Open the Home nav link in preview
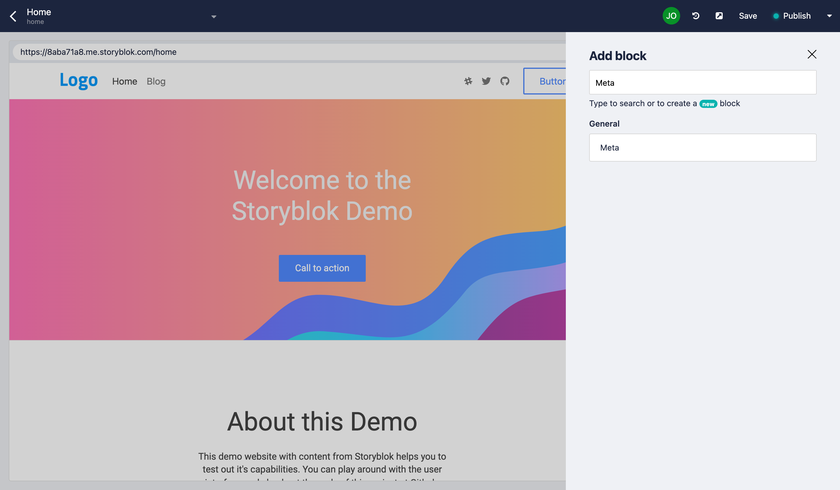 pyautogui.click(x=124, y=81)
